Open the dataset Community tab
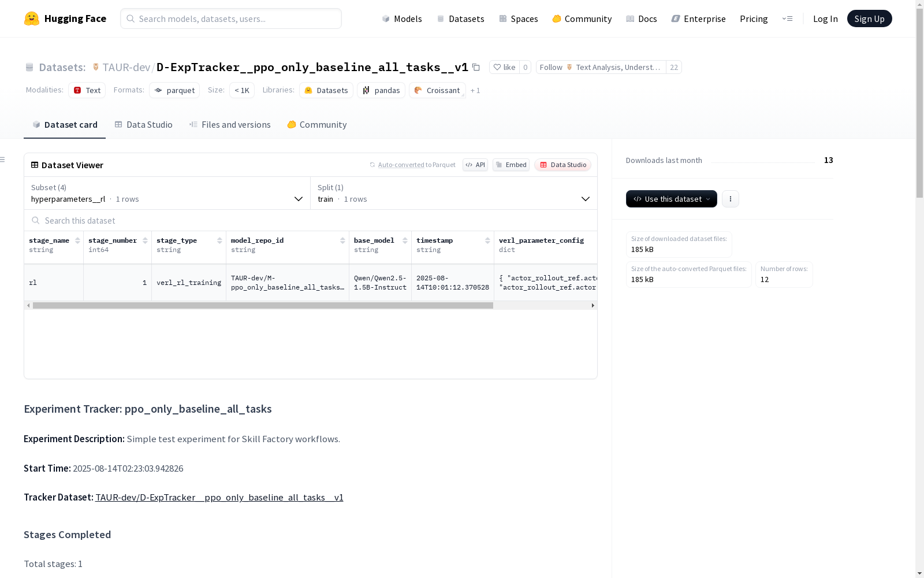Viewport: 924px width, 578px height. [x=317, y=125]
